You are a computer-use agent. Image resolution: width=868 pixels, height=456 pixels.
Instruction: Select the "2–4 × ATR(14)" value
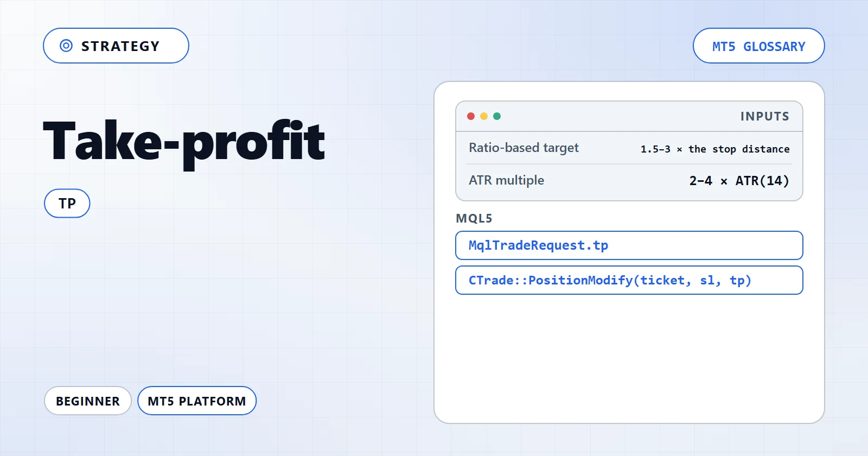point(739,181)
